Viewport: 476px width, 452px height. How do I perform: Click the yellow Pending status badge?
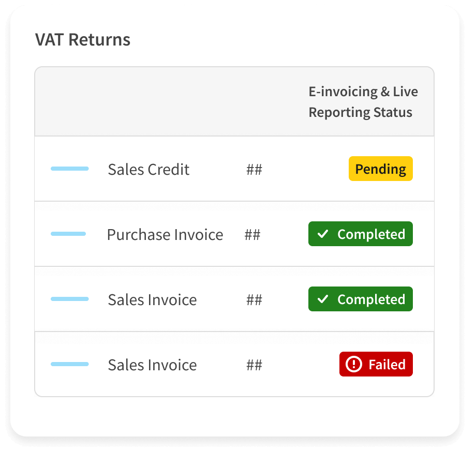click(x=380, y=169)
